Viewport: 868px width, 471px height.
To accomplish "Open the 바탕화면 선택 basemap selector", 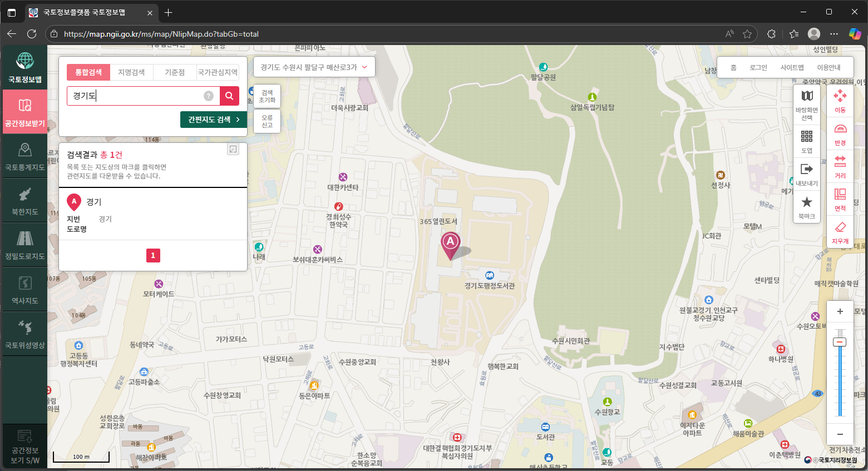I will 807,103.
